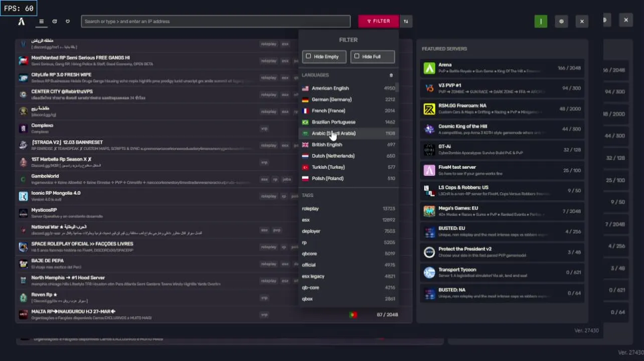The width and height of the screenshot is (644, 361).
Task: Click the sort order icon beside Filter
Action: point(406,21)
